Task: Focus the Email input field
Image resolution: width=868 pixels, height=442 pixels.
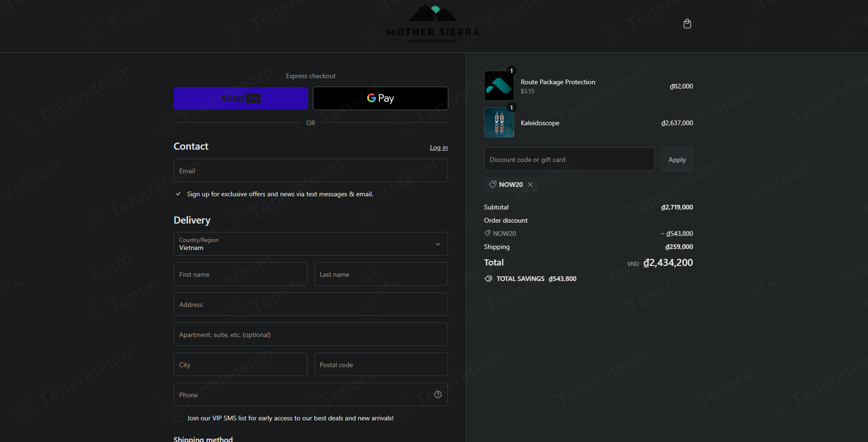Action: click(x=311, y=171)
